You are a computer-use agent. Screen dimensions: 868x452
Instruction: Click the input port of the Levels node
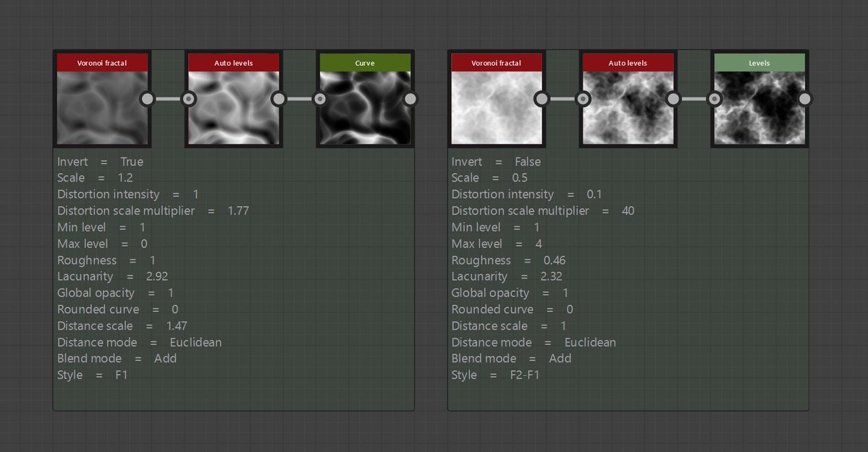715,99
